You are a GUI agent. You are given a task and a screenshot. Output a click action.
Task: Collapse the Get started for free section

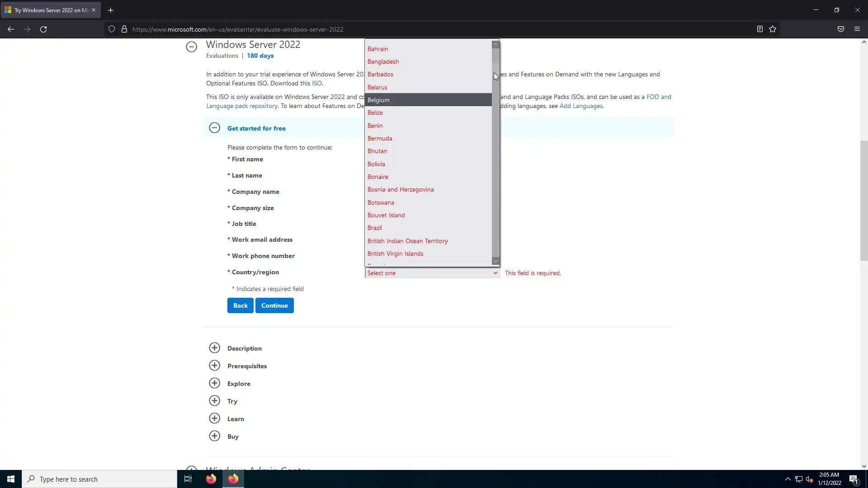click(x=215, y=128)
